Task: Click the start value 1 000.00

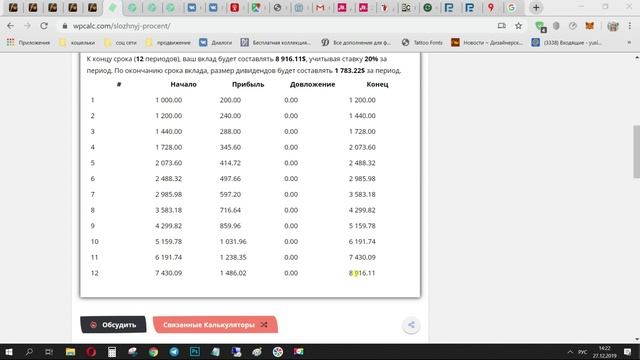Action: pyautogui.click(x=169, y=100)
